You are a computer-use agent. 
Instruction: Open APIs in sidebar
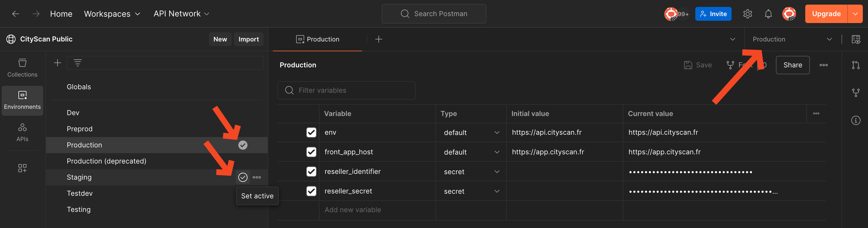tap(22, 132)
